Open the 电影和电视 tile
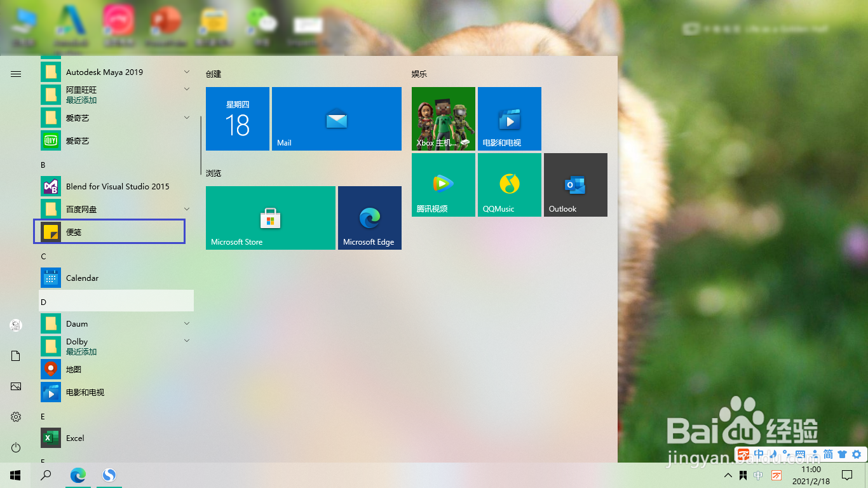The image size is (868, 488). [x=510, y=119]
